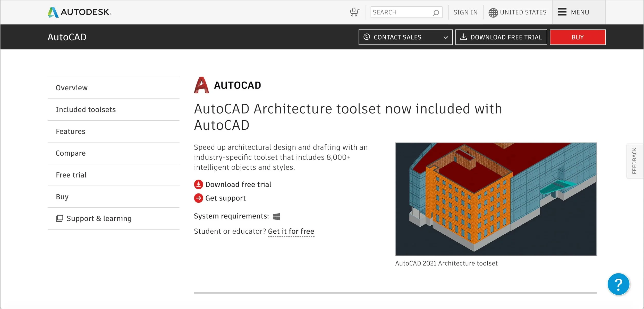644x309 pixels.
Task: Click the Autodesk logo
Action: 79,12
